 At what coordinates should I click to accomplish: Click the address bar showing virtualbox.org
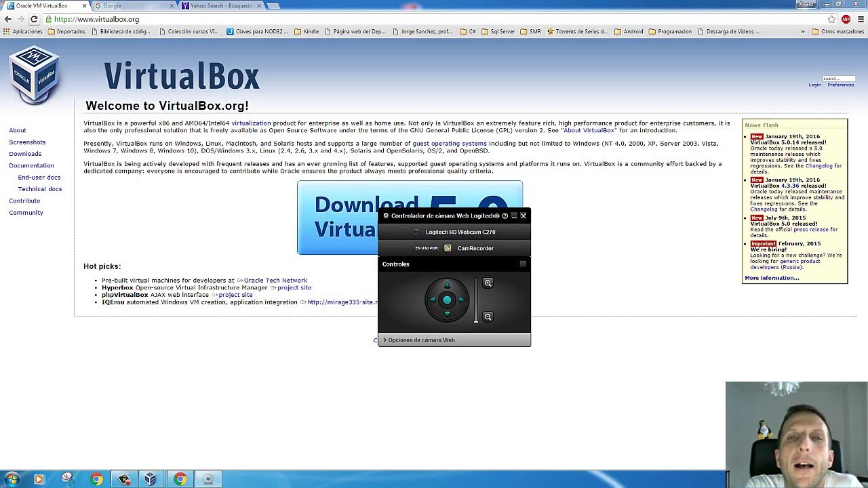point(434,19)
